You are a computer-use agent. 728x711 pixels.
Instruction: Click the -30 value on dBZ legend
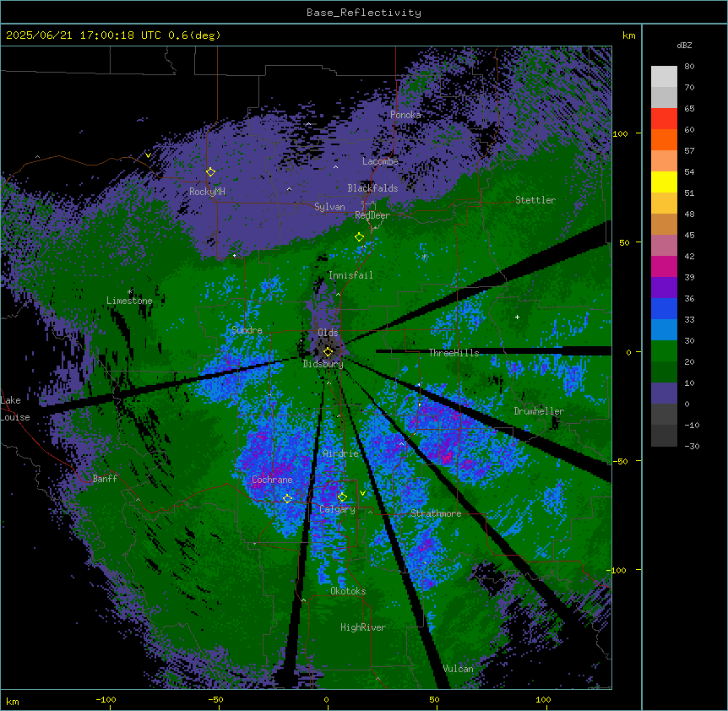[692, 447]
